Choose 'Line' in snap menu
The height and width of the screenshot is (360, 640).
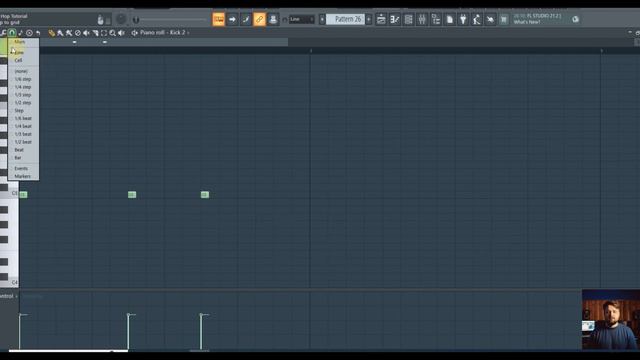coord(23,52)
